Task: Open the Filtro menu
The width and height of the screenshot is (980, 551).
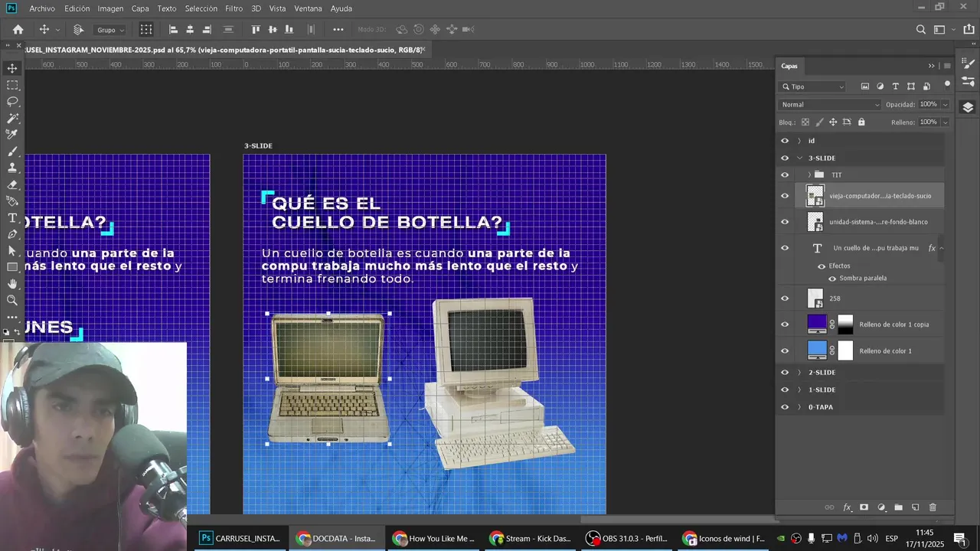Action: coord(234,8)
